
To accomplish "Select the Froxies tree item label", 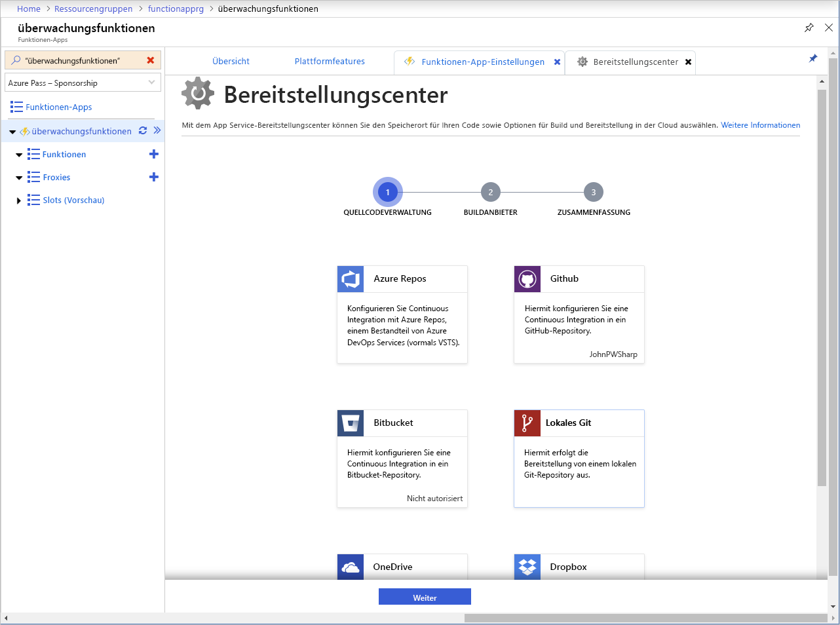I will click(56, 177).
